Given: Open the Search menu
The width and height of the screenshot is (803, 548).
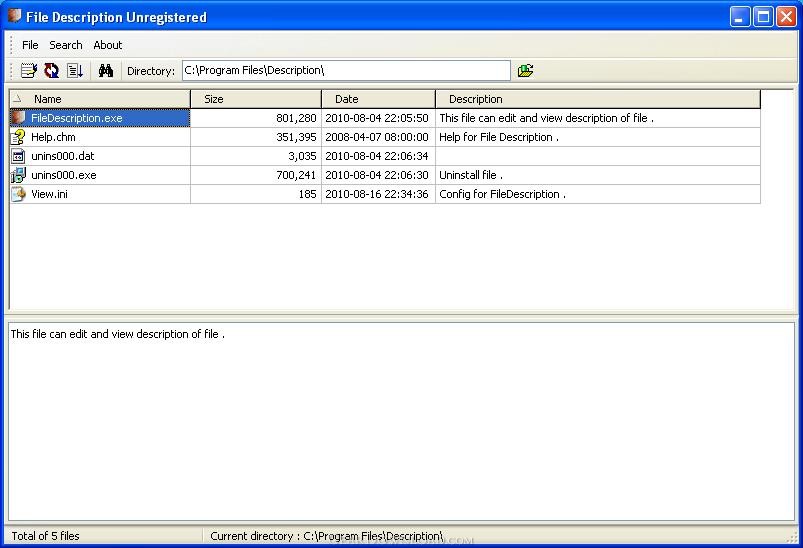Looking at the screenshot, I should coord(66,45).
